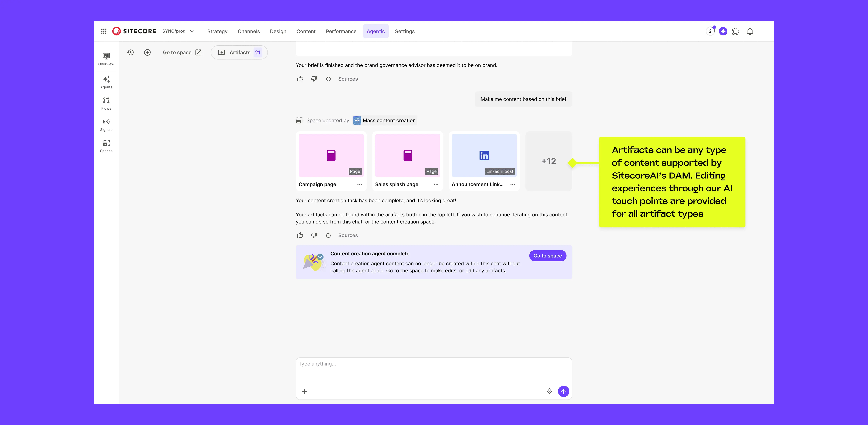The image size is (868, 425).
Task: Thumbs up the content creation complete response
Action: pos(300,235)
